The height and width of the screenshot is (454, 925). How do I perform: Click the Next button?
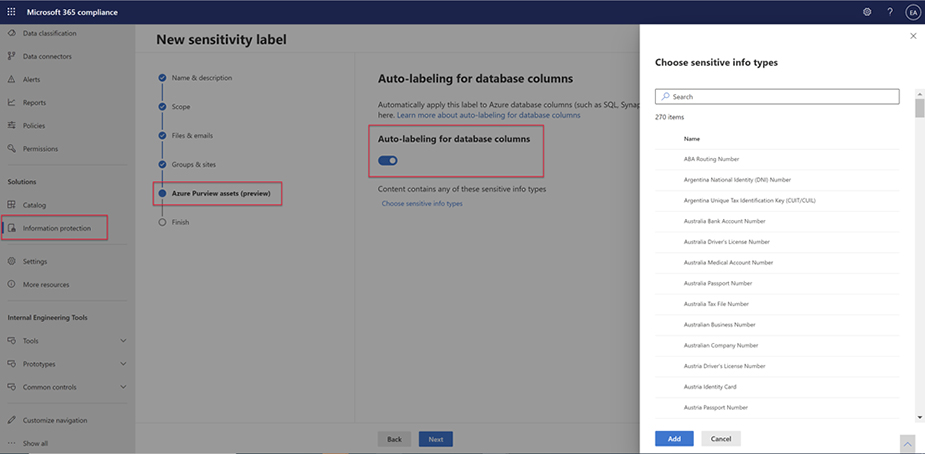[436, 439]
